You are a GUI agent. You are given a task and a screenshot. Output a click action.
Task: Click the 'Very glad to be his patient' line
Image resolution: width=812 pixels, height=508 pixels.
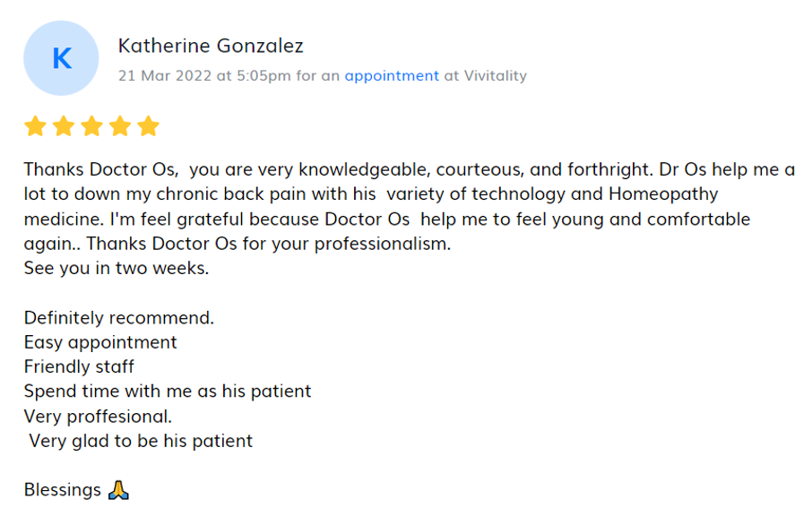click(x=141, y=441)
